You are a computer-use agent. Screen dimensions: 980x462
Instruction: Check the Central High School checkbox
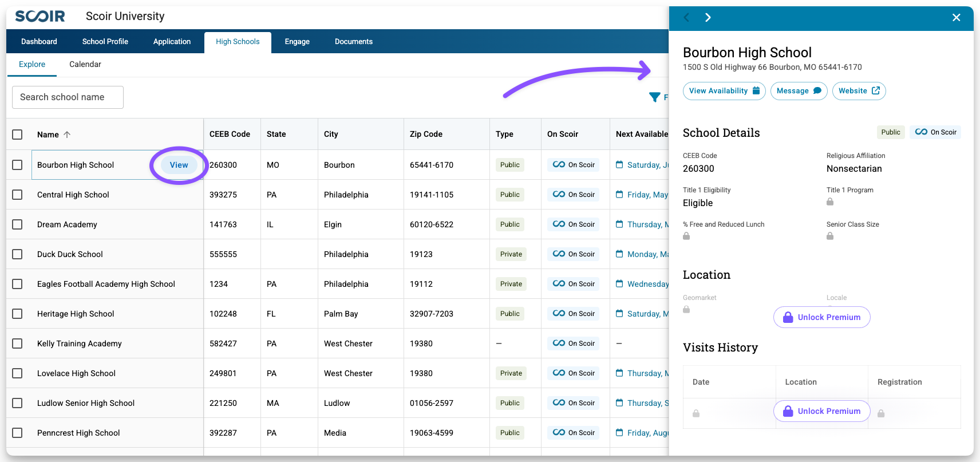click(x=17, y=195)
